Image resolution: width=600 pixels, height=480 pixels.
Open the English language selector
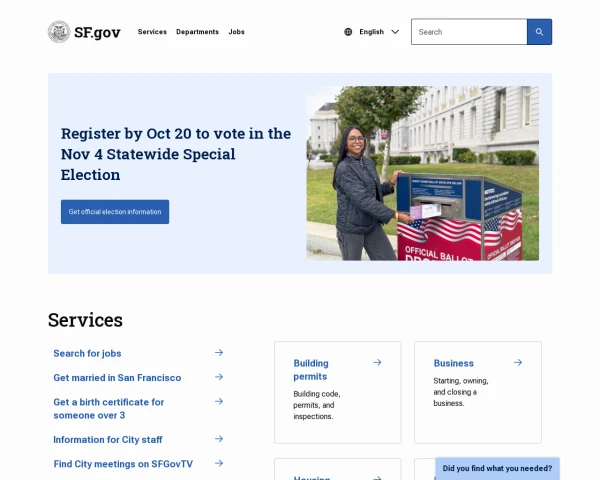point(372,32)
